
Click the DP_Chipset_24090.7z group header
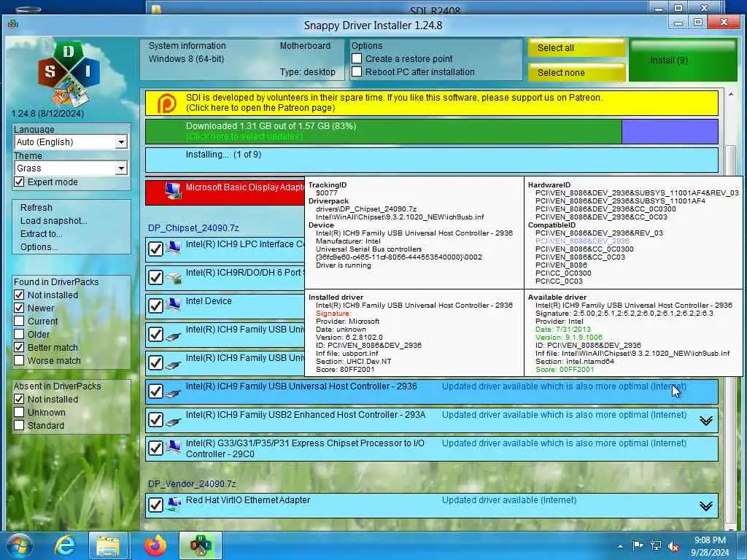click(x=193, y=227)
